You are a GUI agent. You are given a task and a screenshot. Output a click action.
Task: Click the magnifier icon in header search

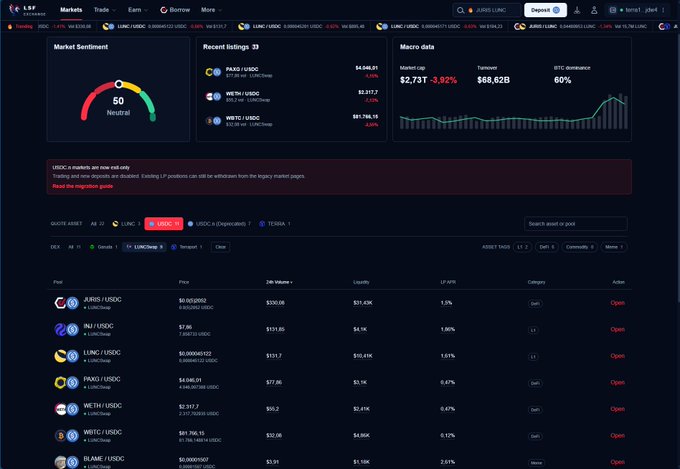pos(460,10)
